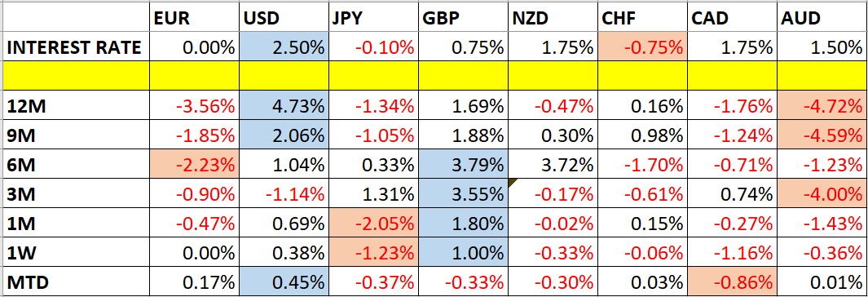
Task: Click the JPY 1W cell showing -1.23%
Action: [374, 253]
